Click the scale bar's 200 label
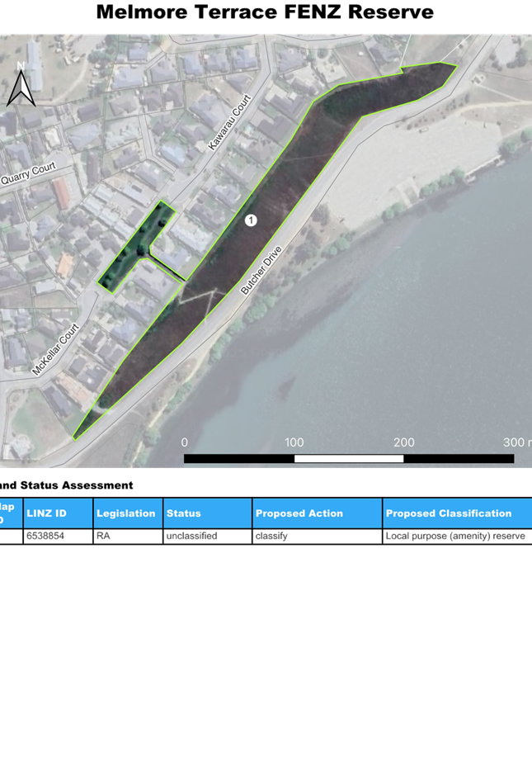The image size is (532, 771). coord(403,442)
